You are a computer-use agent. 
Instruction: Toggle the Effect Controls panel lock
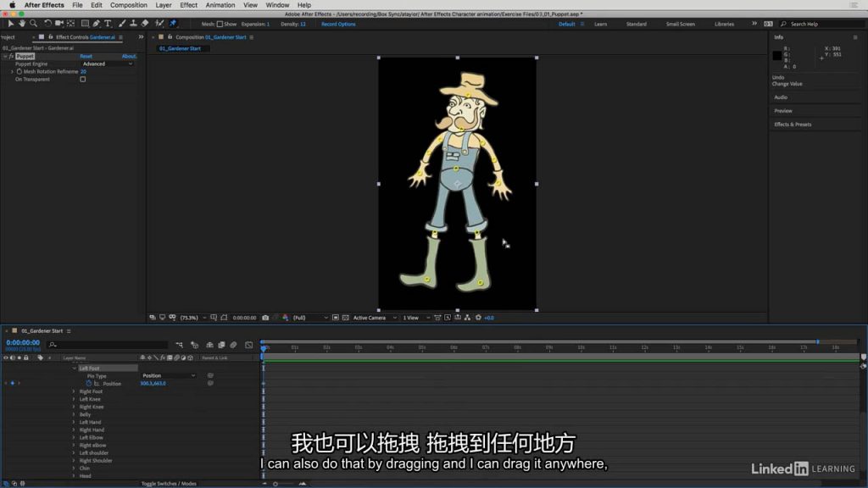click(x=50, y=37)
